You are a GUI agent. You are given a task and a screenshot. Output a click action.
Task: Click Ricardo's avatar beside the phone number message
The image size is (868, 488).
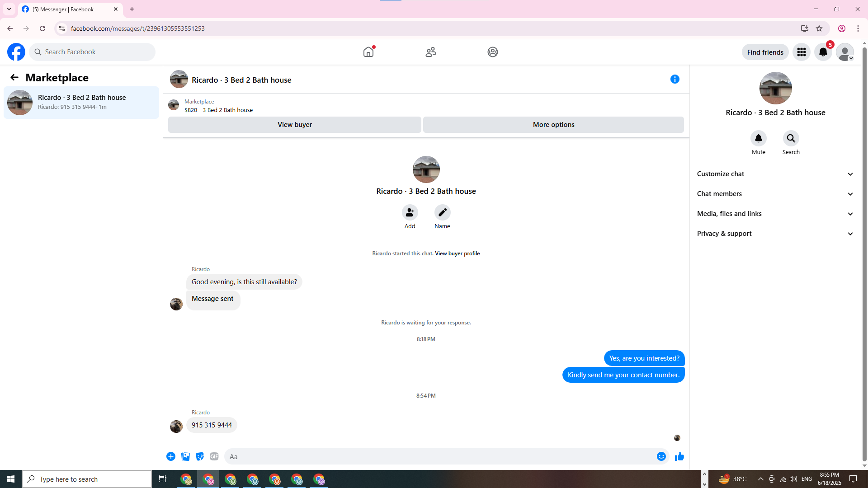pos(176,427)
